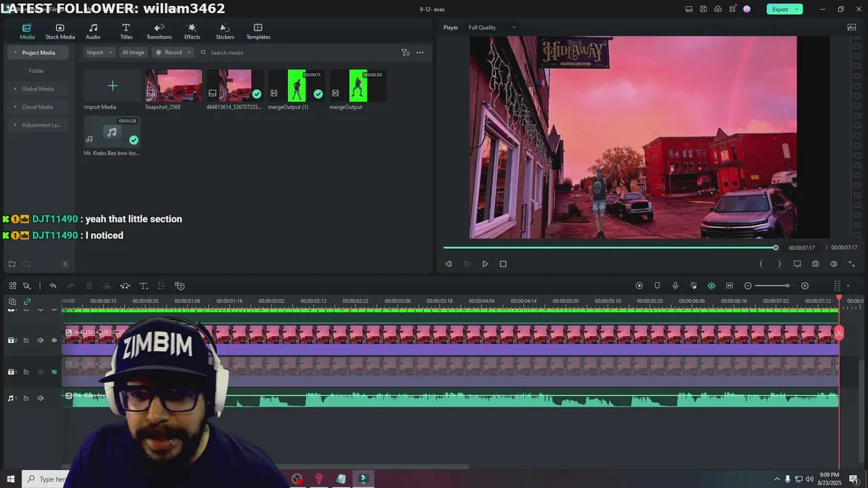Play the preview
The image size is (868, 488).
coord(485,264)
